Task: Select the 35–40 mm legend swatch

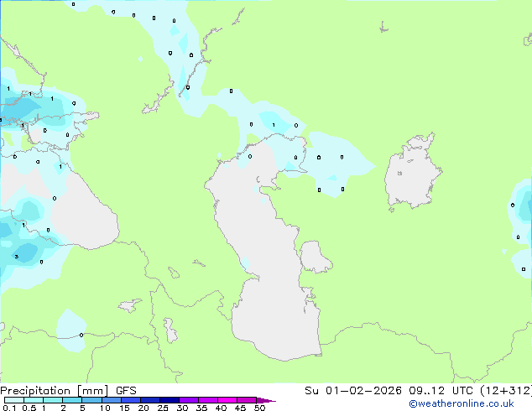Action: (208, 400)
